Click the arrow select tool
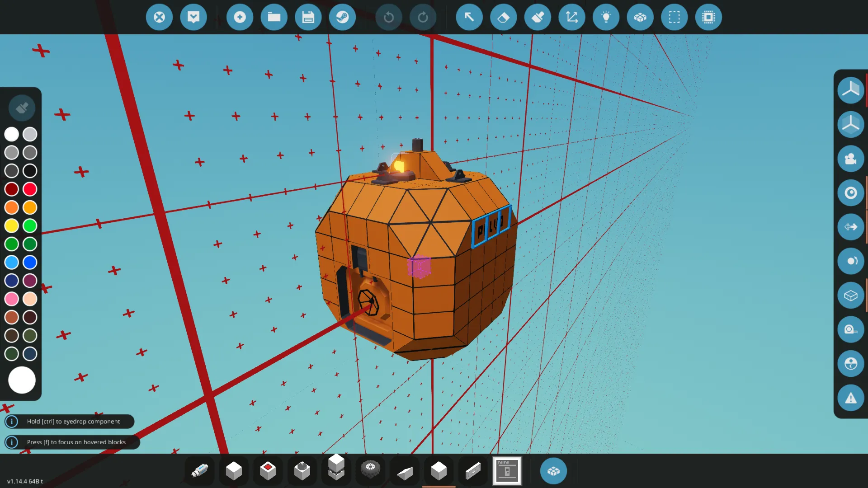The height and width of the screenshot is (488, 868). click(x=469, y=17)
